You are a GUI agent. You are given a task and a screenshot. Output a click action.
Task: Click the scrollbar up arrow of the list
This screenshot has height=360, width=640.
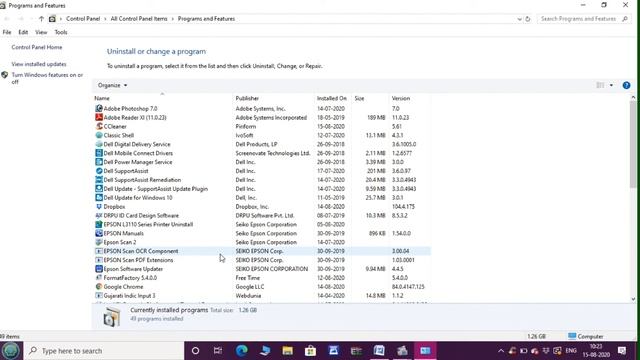(x=633, y=98)
